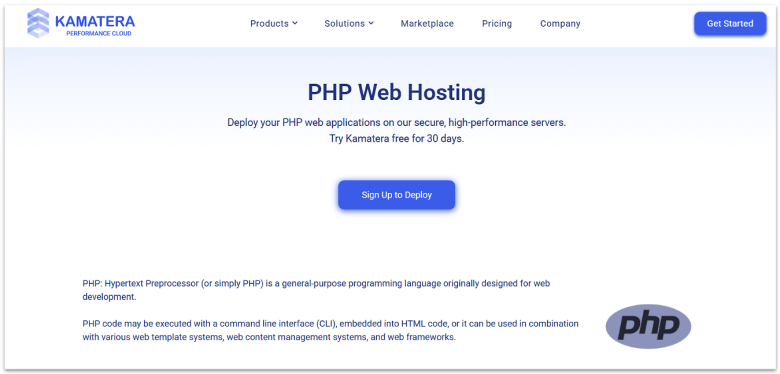Click the Sign Up to Deploy button
This screenshot has width=780, height=374.
click(396, 195)
